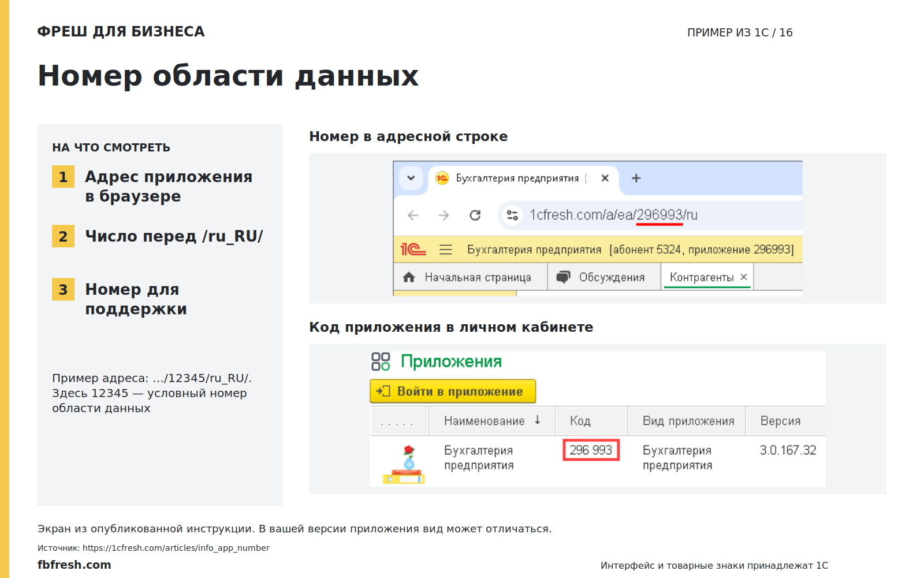924x578 pixels.
Task: Select the Бухгалтерия предприятия browser tab
Action: 523,178
